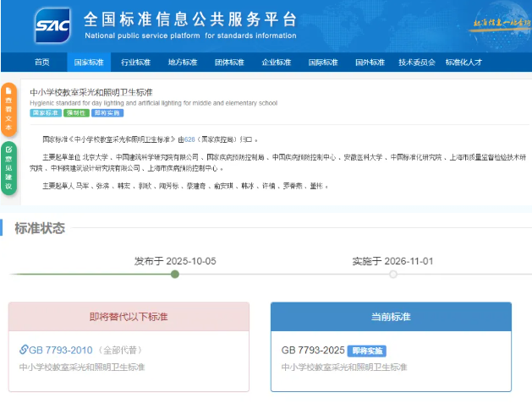
Task: Open the 查看文本 orange side button
Action: tap(8, 109)
